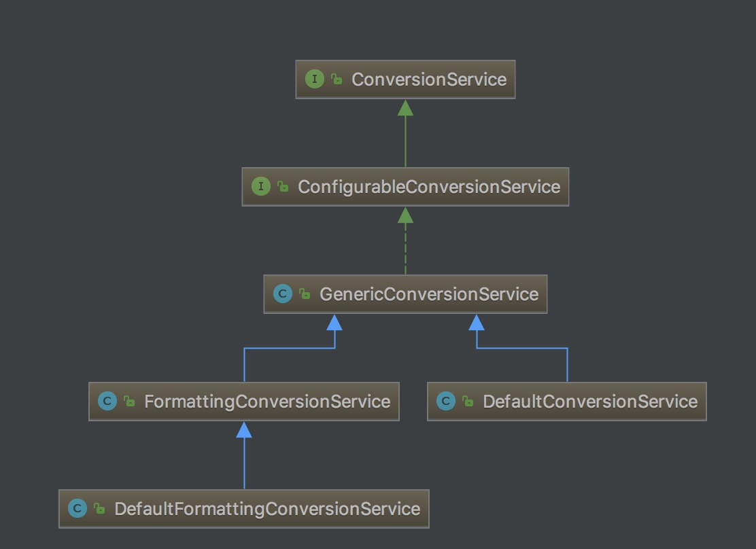The height and width of the screenshot is (549, 756).
Task: Click the right blue arrowhead under GenericConversionService
Action: click(x=477, y=322)
